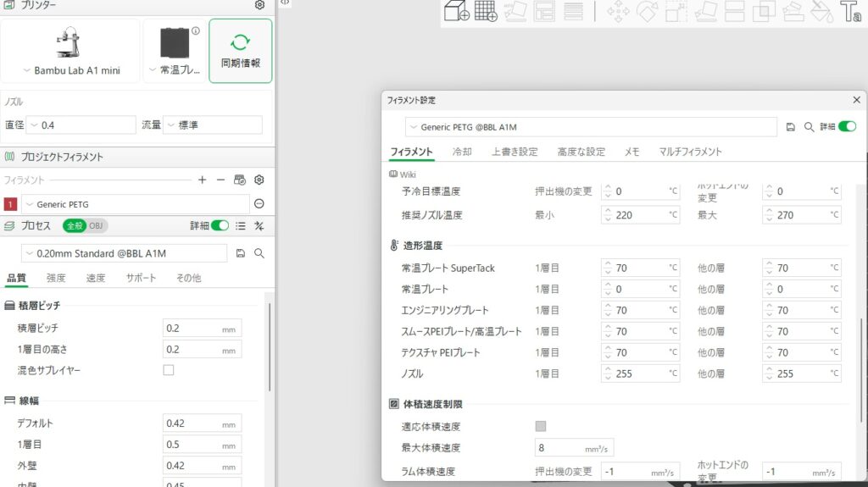Switch to 冷却 tab

(x=462, y=152)
